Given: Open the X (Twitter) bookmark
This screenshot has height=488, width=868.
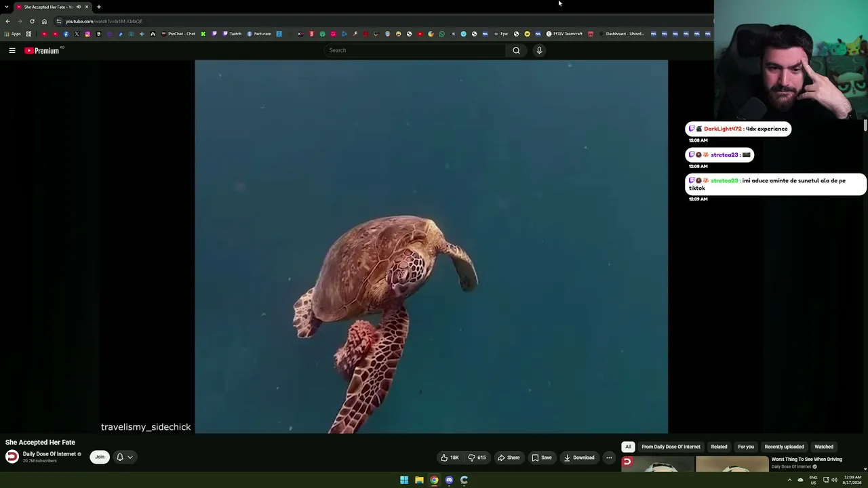Looking at the screenshot, I should [77, 34].
